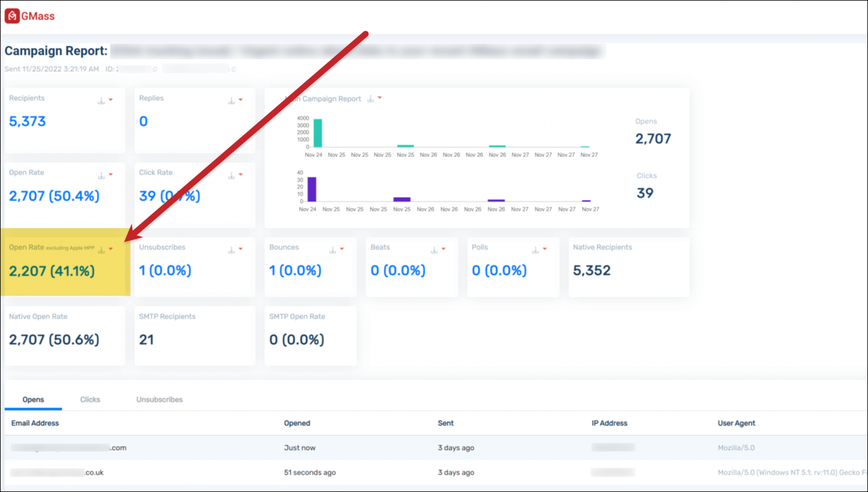The width and height of the screenshot is (868, 492).
Task: Click the 2,707 (50.4%) open rate link
Action: (54, 196)
